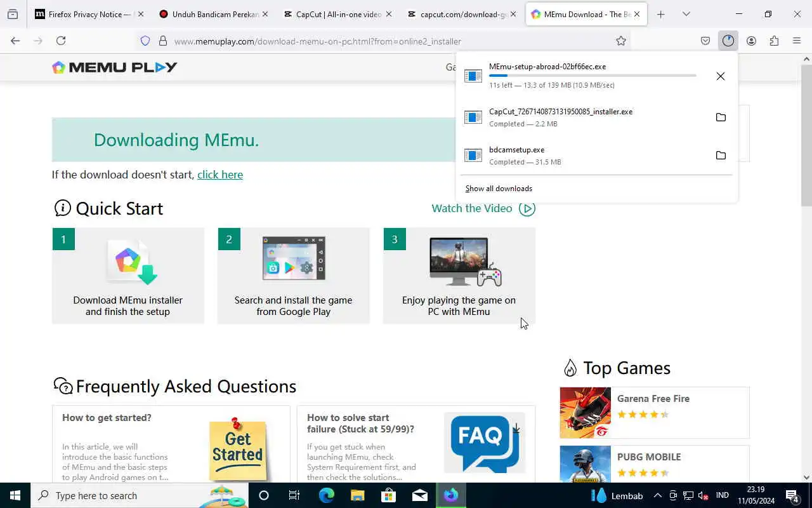Toggle the Downloads toolbar button

(x=728, y=41)
